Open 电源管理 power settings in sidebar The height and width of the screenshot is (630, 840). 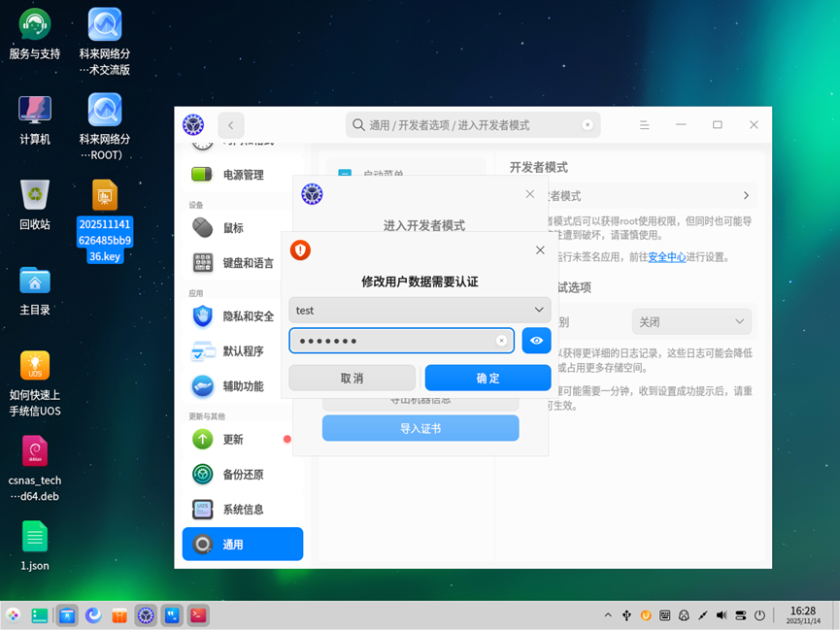[x=242, y=175]
